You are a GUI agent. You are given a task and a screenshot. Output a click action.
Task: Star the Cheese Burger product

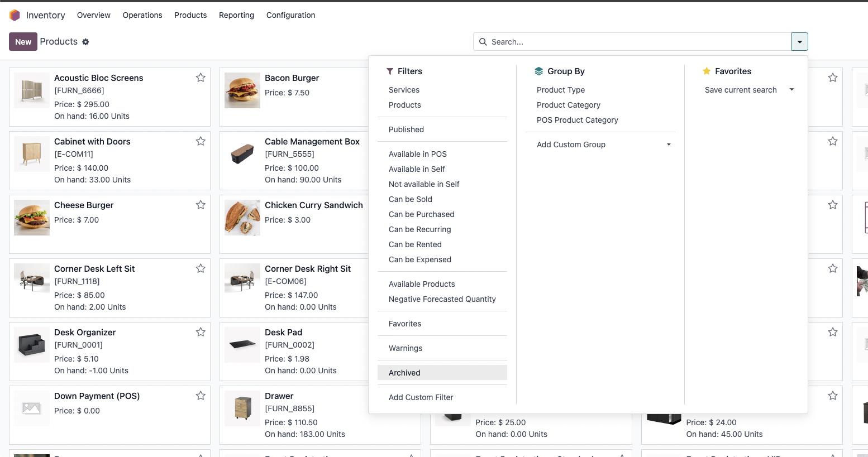click(x=201, y=205)
